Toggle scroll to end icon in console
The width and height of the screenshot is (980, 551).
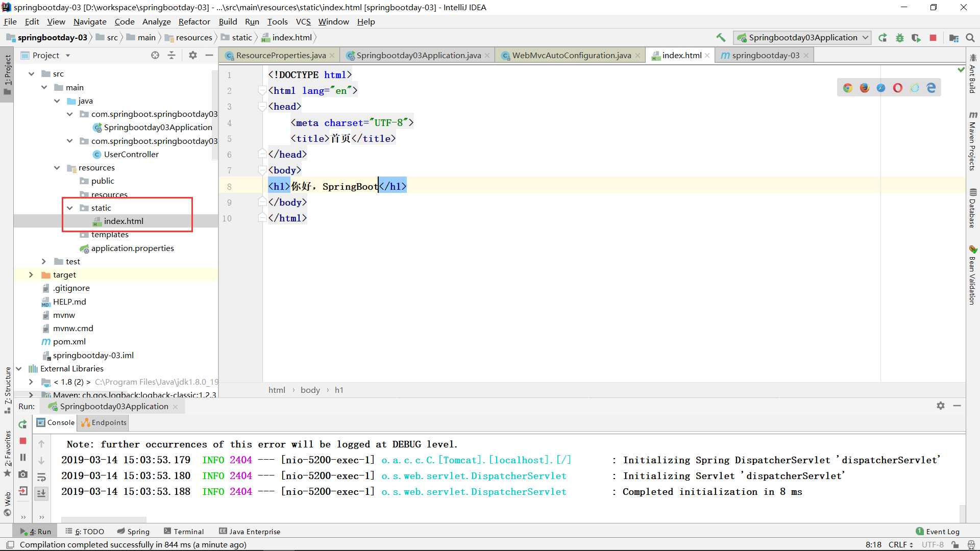coord(41,493)
